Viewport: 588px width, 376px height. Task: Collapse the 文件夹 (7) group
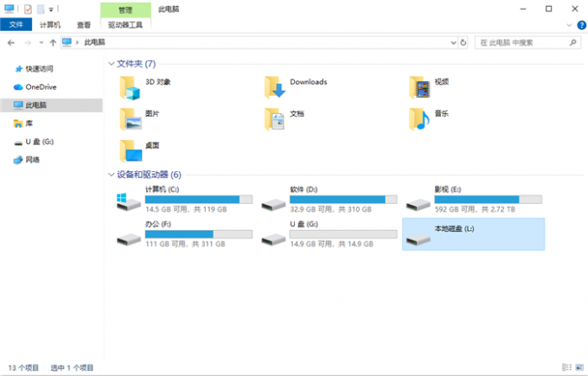tap(111, 64)
